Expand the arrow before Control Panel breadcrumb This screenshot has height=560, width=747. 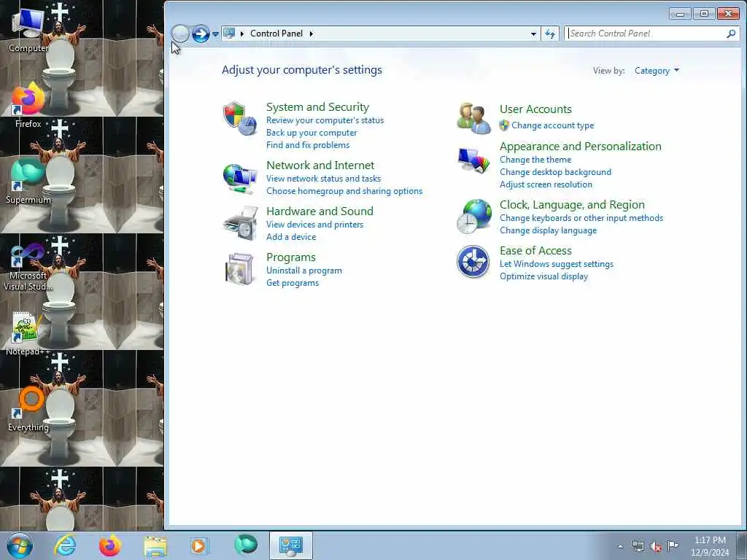[242, 34]
